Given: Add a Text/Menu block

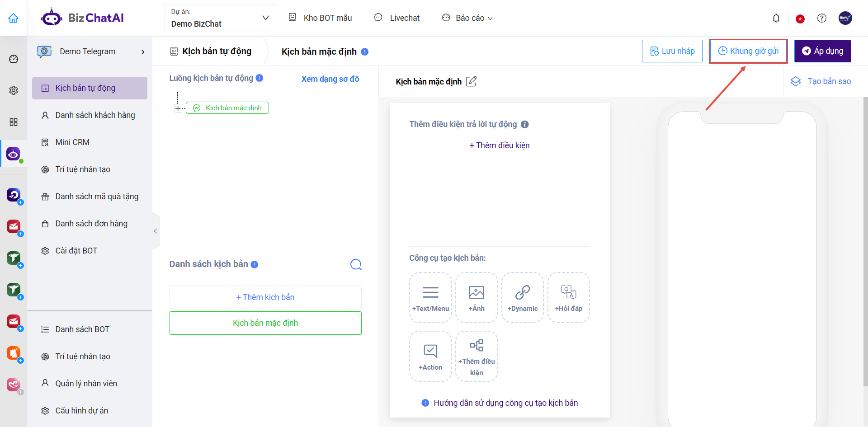Looking at the screenshot, I should [x=430, y=297].
